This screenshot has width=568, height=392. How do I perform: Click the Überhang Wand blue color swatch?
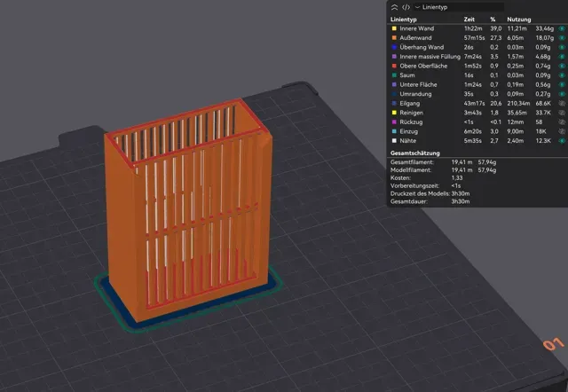[394, 47]
